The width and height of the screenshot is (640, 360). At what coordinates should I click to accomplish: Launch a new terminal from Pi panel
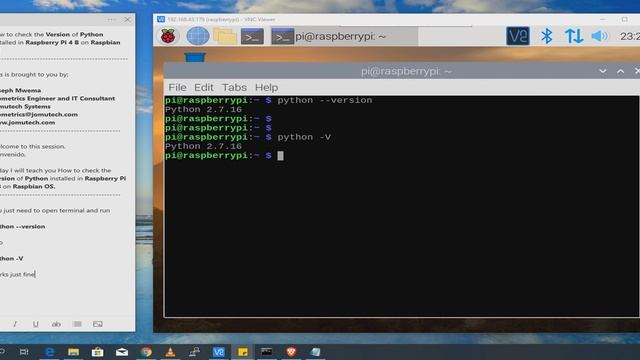252,36
